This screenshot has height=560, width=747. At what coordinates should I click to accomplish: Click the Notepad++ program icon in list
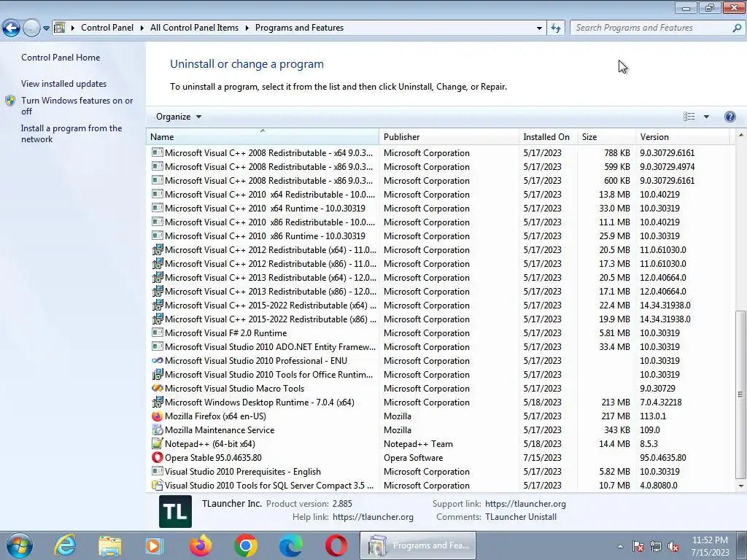158,443
